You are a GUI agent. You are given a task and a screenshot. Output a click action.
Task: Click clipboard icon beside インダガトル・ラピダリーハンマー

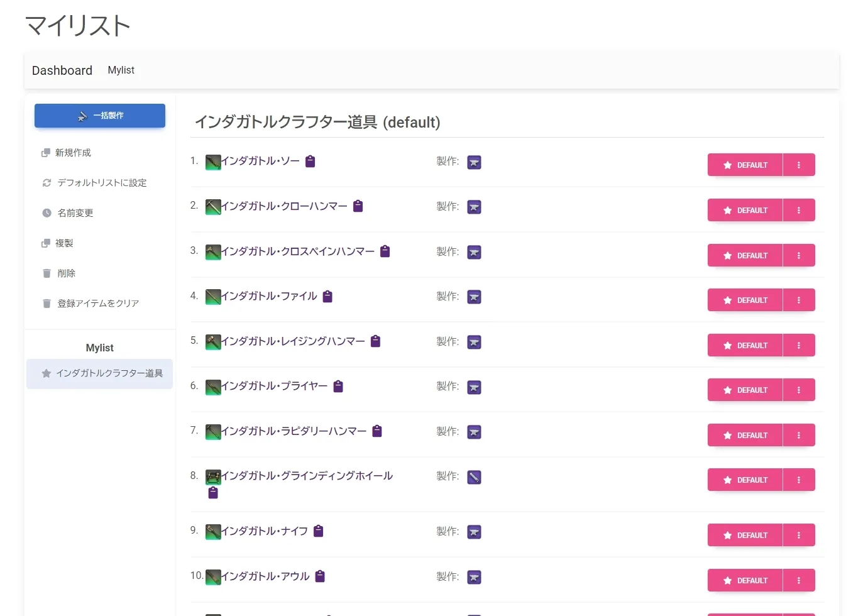click(x=377, y=431)
